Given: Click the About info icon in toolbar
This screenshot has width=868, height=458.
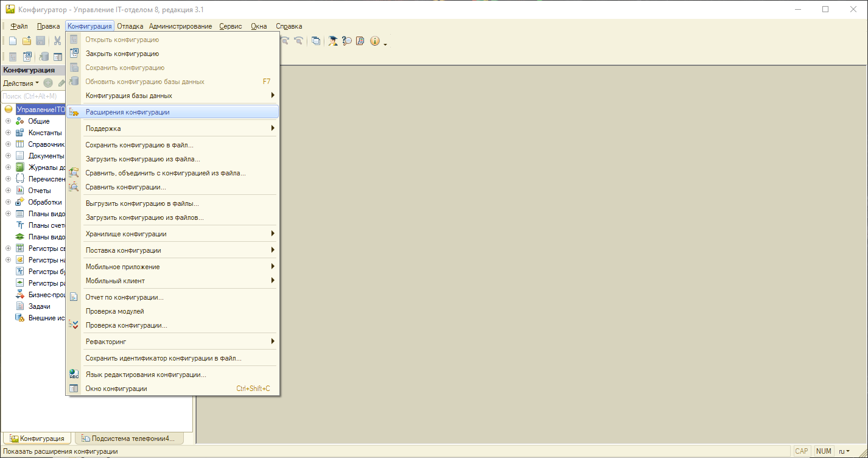Looking at the screenshot, I should (374, 41).
